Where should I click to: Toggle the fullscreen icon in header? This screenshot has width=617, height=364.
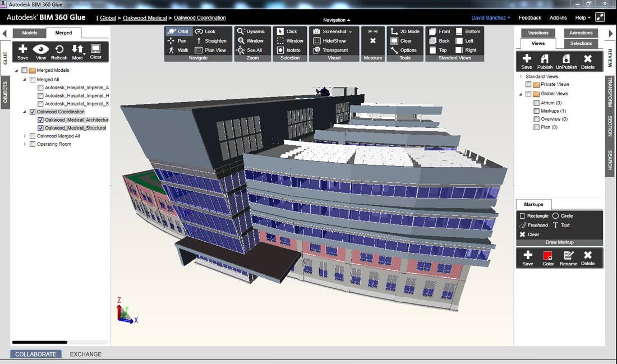(x=600, y=17)
